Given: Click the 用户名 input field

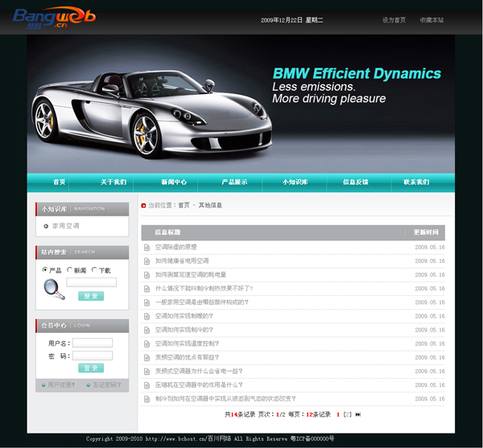Looking at the screenshot, I should pos(93,343).
